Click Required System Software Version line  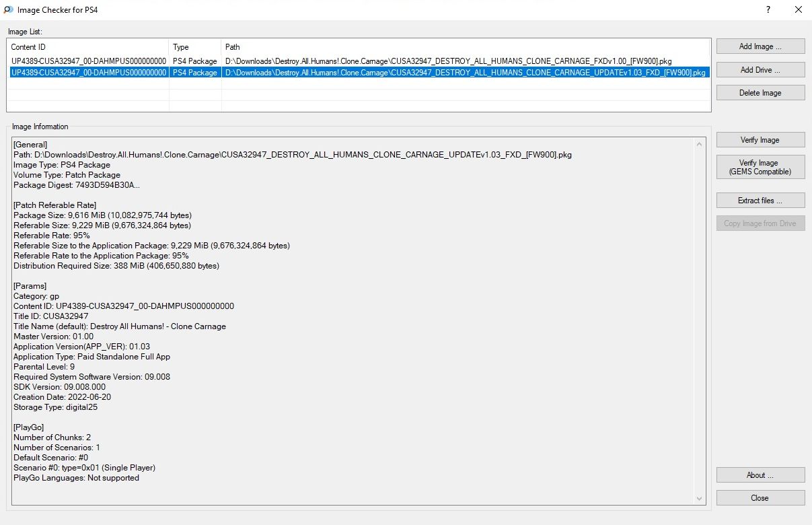[91, 377]
